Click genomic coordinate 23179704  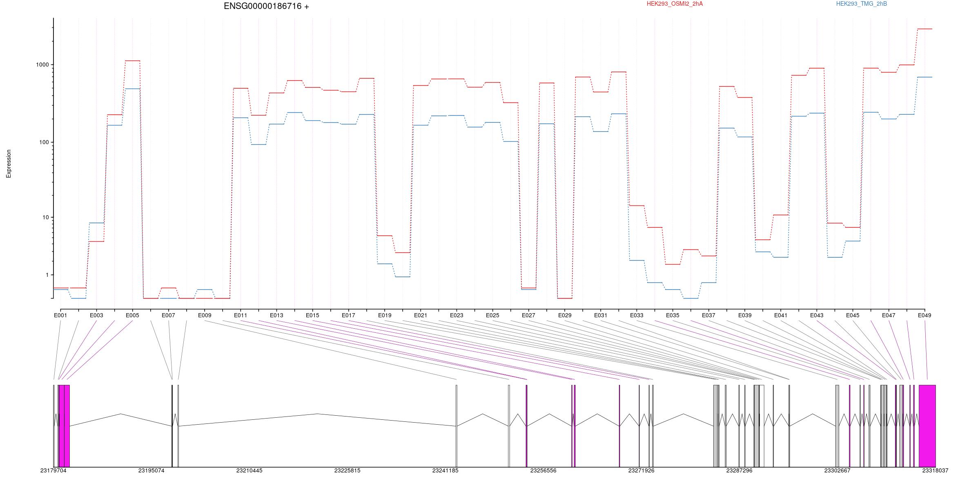point(53,470)
